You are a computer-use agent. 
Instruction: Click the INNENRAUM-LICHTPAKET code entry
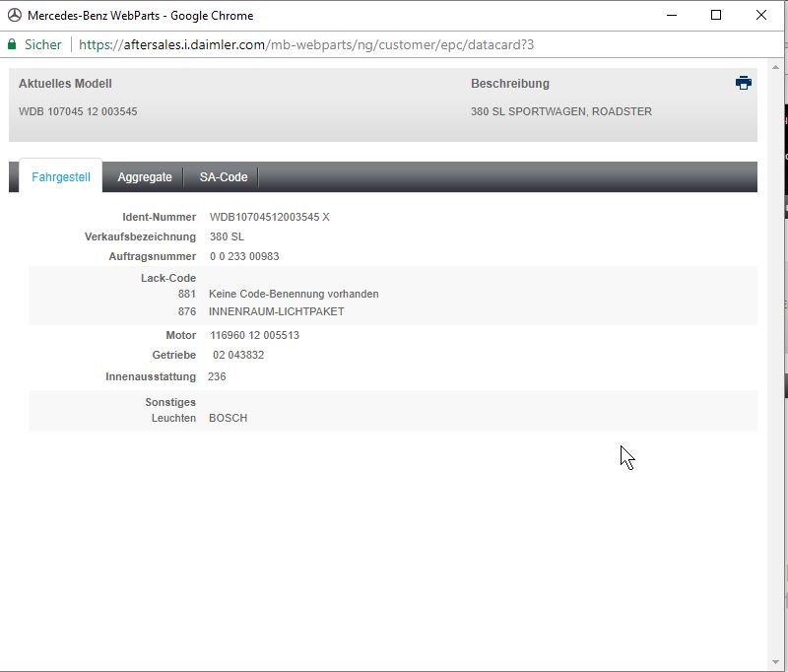point(276,311)
